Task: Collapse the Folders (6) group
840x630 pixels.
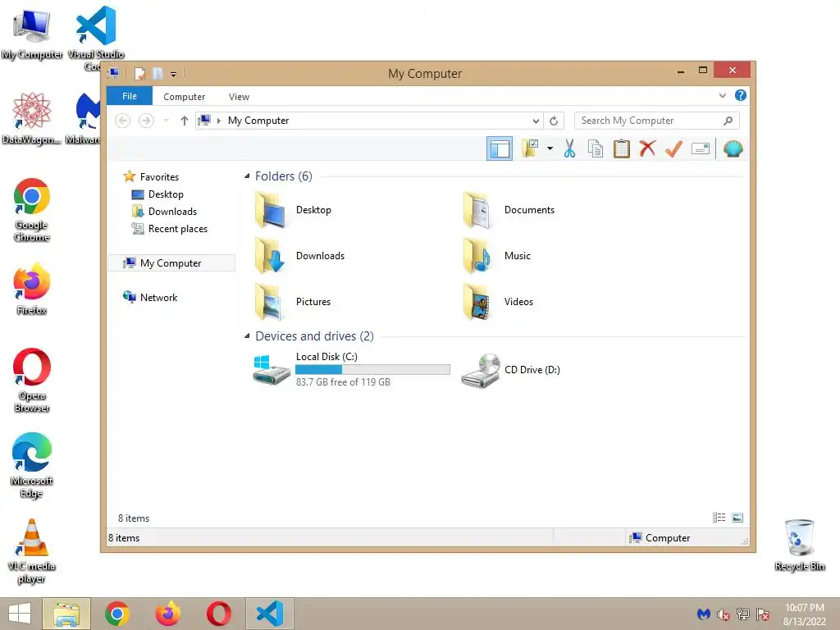Action: pyautogui.click(x=247, y=176)
